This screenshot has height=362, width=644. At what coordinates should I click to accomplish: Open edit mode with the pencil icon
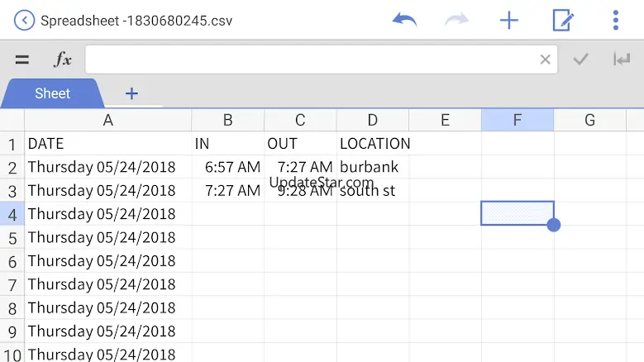click(563, 20)
